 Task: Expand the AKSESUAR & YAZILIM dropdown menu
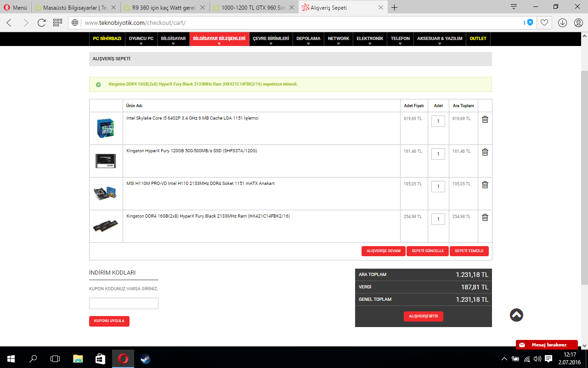pyautogui.click(x=440, y=39)
